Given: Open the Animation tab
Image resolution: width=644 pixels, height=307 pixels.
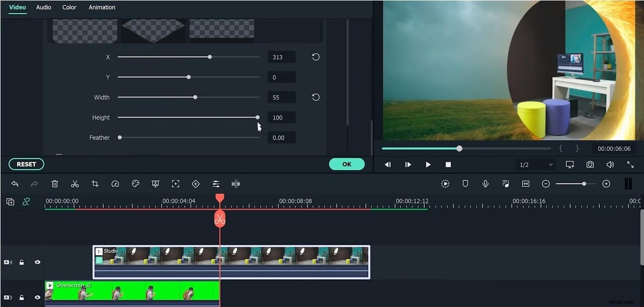Looking at the screenshot, I should 102,7.
